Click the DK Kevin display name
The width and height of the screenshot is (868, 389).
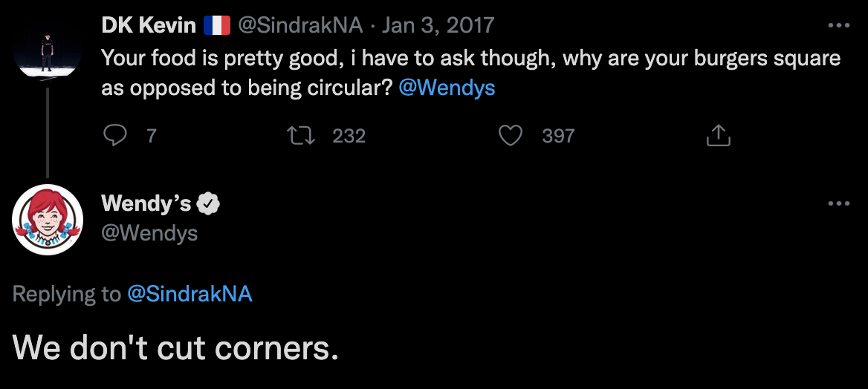coord(148,25)
